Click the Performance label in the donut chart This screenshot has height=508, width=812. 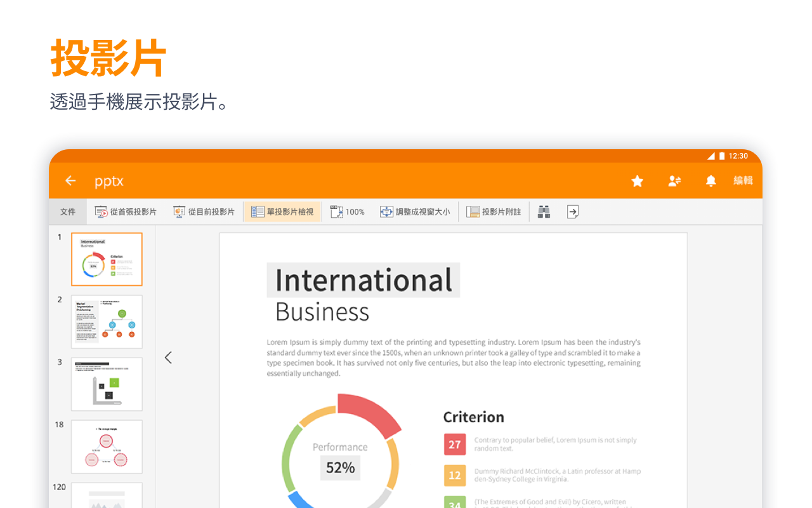click(340, 447)
